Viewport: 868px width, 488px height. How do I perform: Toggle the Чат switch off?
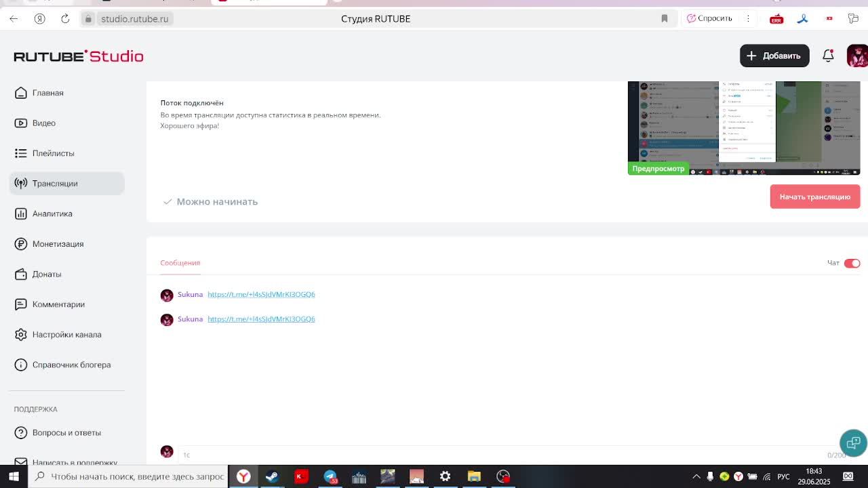[x=852, y=263]
